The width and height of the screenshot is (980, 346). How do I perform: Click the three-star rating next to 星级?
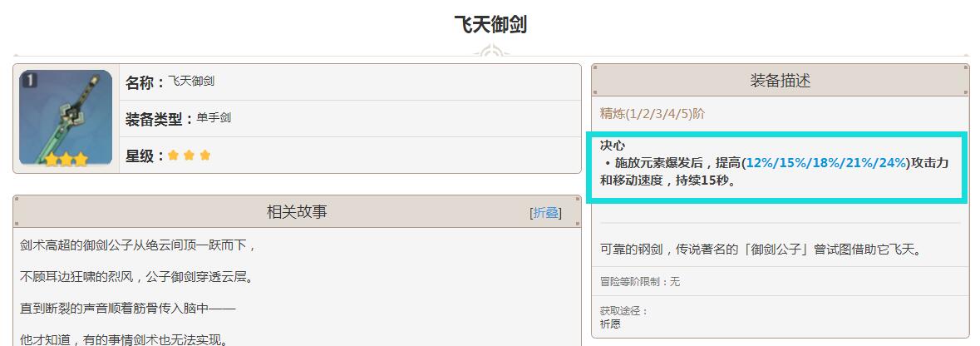189,156
